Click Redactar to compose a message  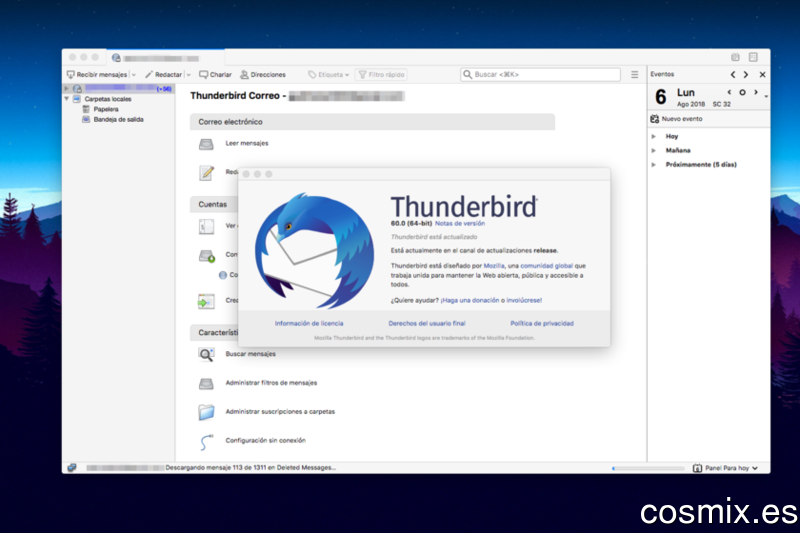163,74
